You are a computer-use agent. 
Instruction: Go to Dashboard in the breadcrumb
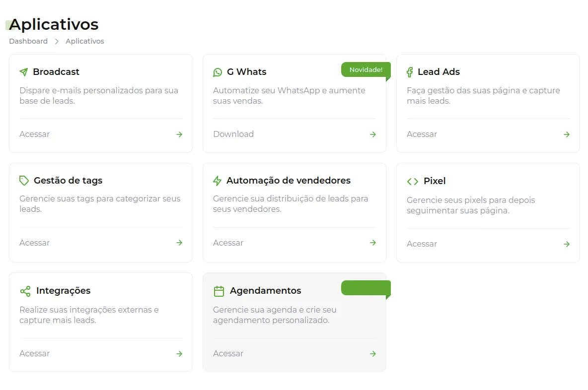tap(28, 41)
